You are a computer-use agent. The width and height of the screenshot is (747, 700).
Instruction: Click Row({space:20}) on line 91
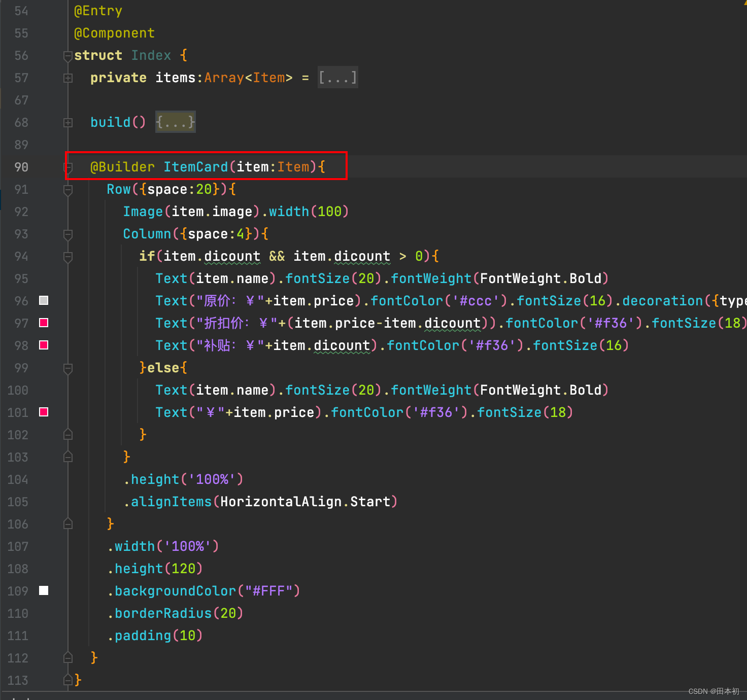click(x=167, y=190)
